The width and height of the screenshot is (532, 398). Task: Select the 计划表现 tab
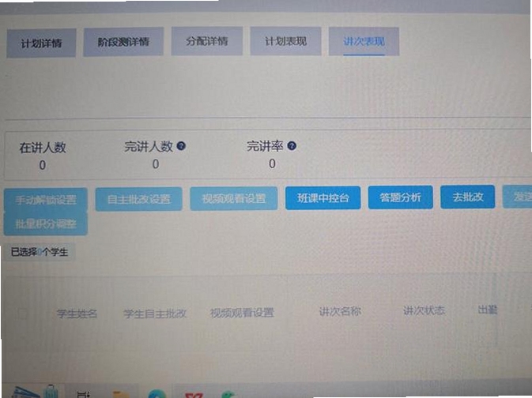285,41
